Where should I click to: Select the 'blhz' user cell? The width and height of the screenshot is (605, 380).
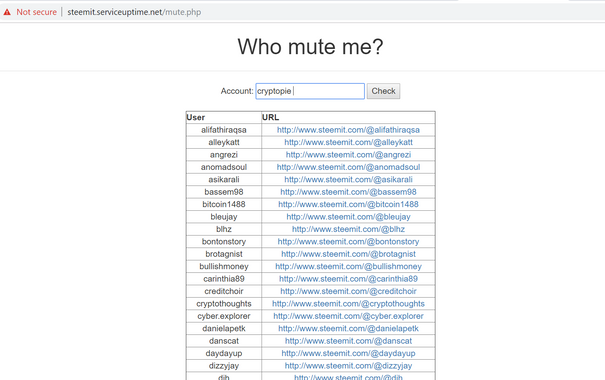point(224,229)
